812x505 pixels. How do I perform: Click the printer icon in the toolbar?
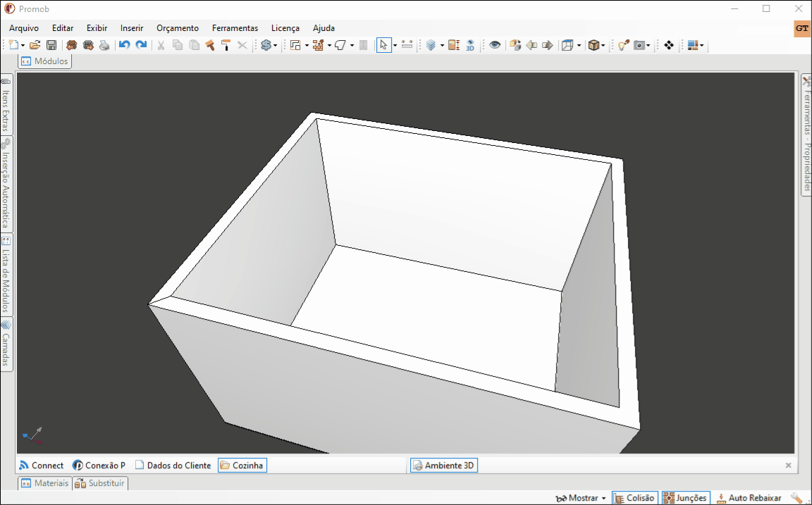tap(104, 45)
